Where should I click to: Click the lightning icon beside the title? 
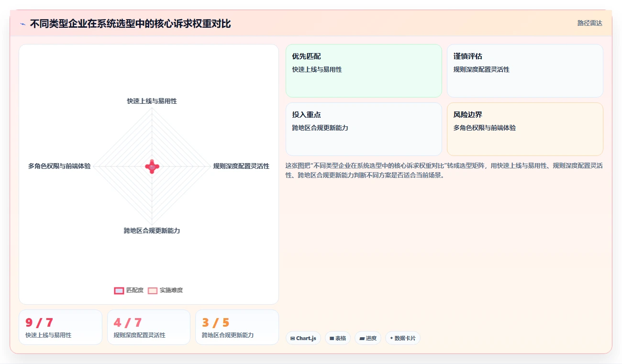(22, 24)
